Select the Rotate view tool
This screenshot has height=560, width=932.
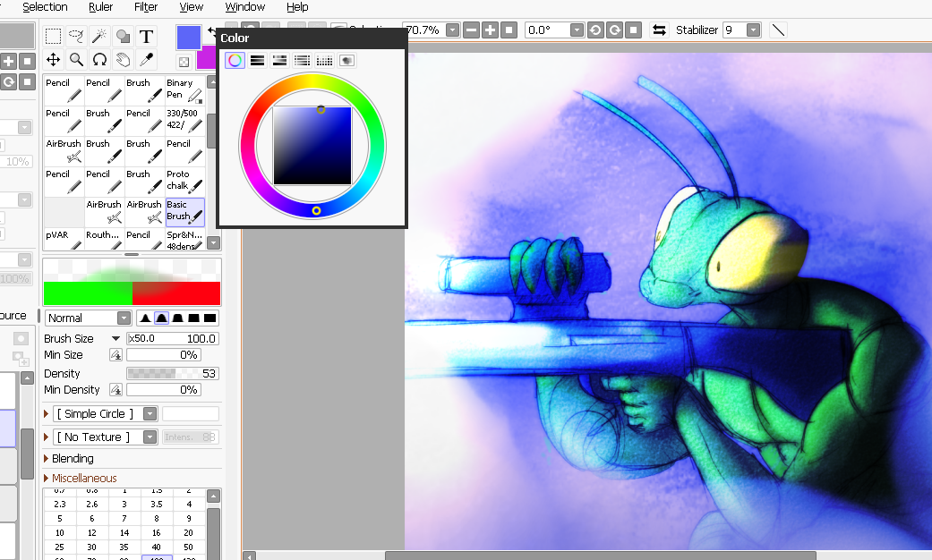point(99,59)
